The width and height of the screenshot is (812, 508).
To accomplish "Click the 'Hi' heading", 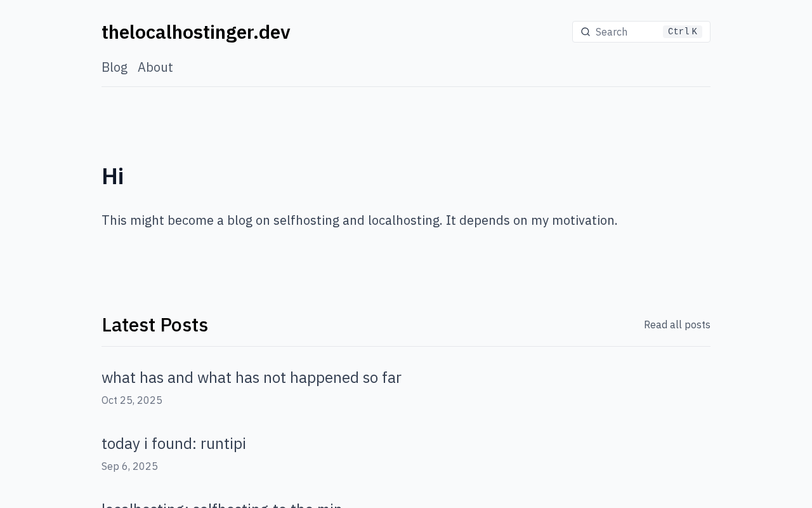I will (113, 177).
